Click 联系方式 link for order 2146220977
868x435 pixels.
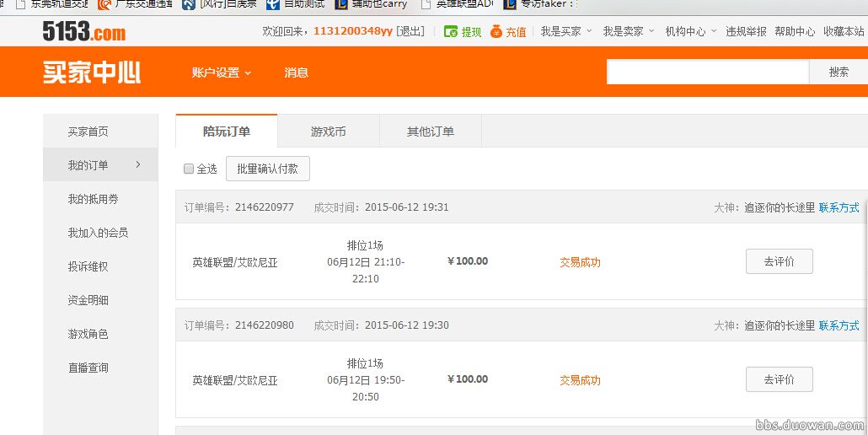click(839, 207)
